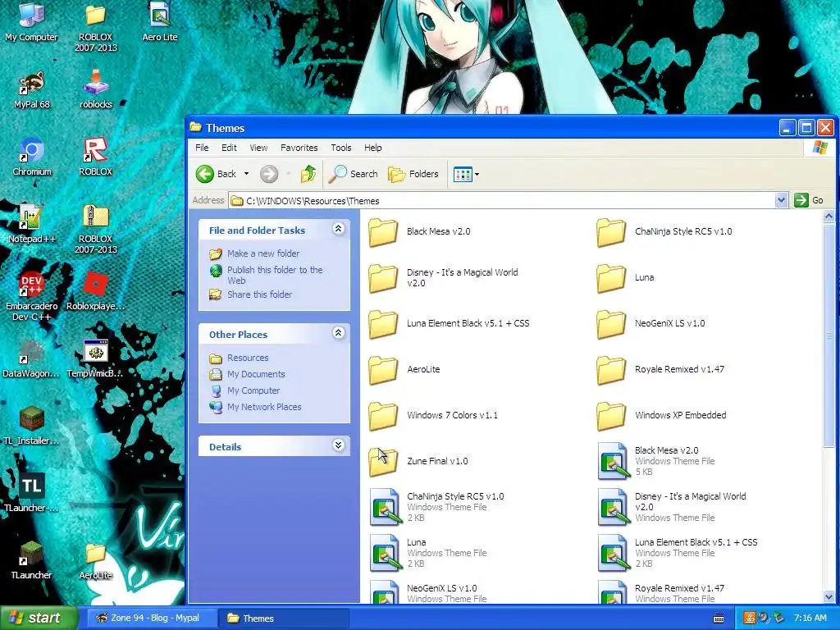This screenshot has width=840, height=630.
Task: Select the Black Mesa v2.0 folder
Action: coord(419,232)
